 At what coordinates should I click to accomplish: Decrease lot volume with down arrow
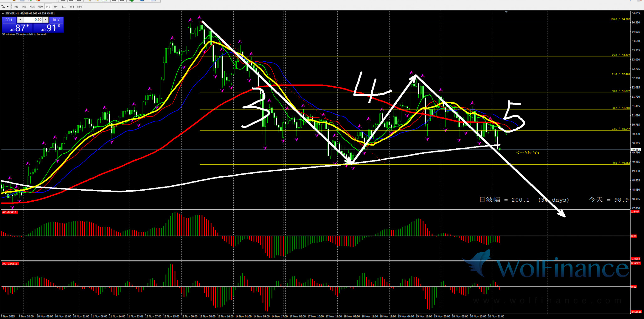point(20,20)
